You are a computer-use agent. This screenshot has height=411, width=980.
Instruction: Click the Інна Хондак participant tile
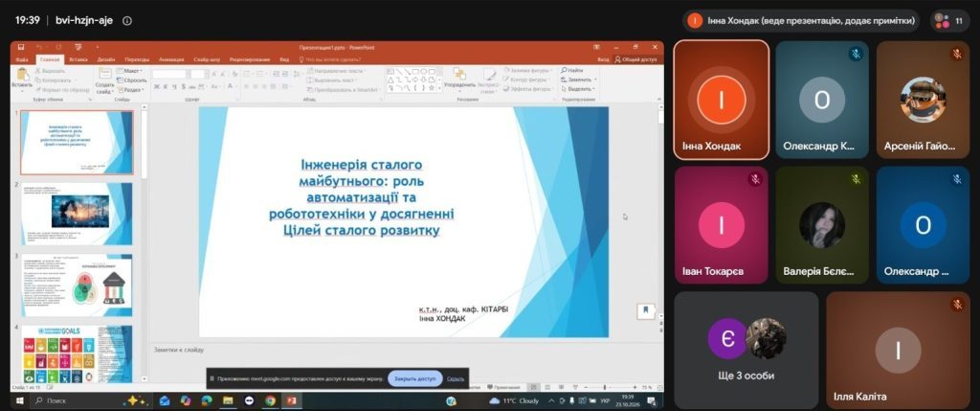pos(722,100)
